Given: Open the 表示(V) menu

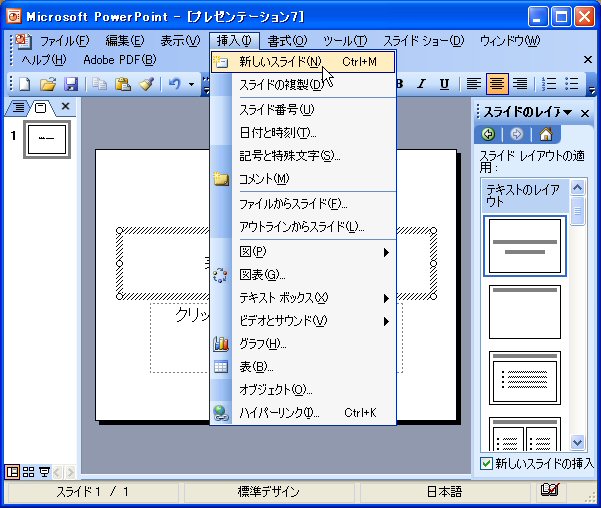Looking at the screenshot, I should click(180, 41).
